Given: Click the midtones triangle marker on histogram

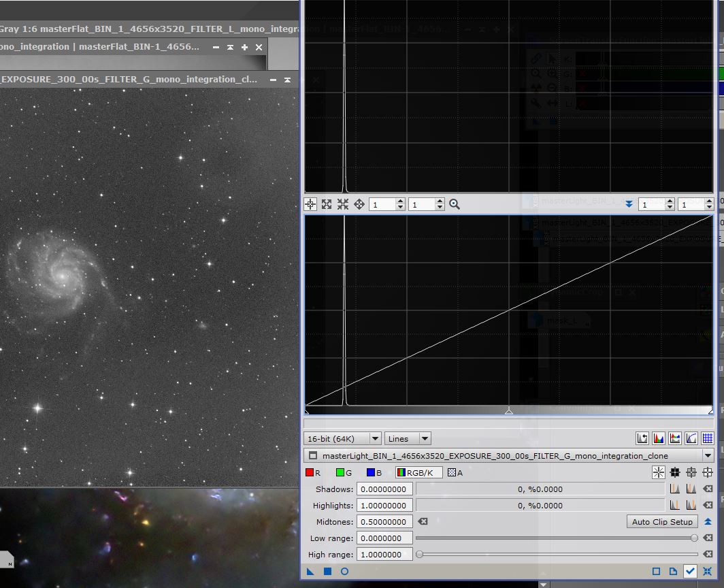Looking at the screenshot, I should [x=509, y=410].
